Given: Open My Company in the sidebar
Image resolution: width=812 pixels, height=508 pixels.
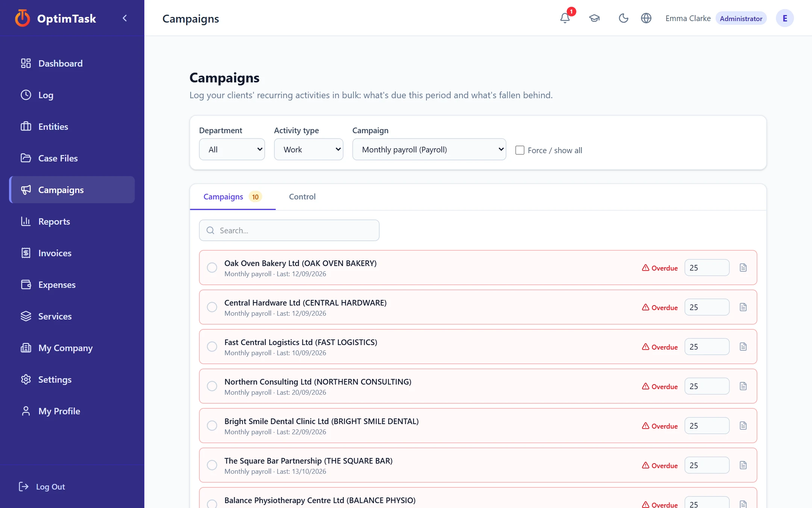Looking at the screenshot, I should pos(72,348).
